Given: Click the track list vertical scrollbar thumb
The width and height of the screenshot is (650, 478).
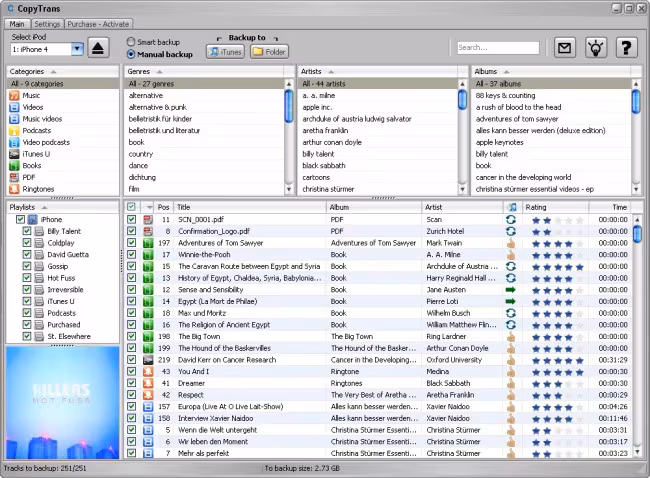Looking at the screenshot, I should [x=637, y=233].
